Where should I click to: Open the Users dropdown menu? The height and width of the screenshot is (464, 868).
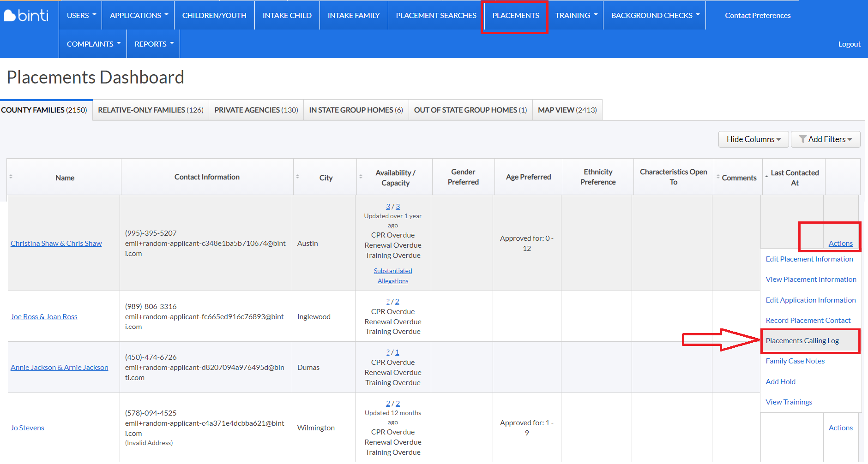(x=81, y=15)
